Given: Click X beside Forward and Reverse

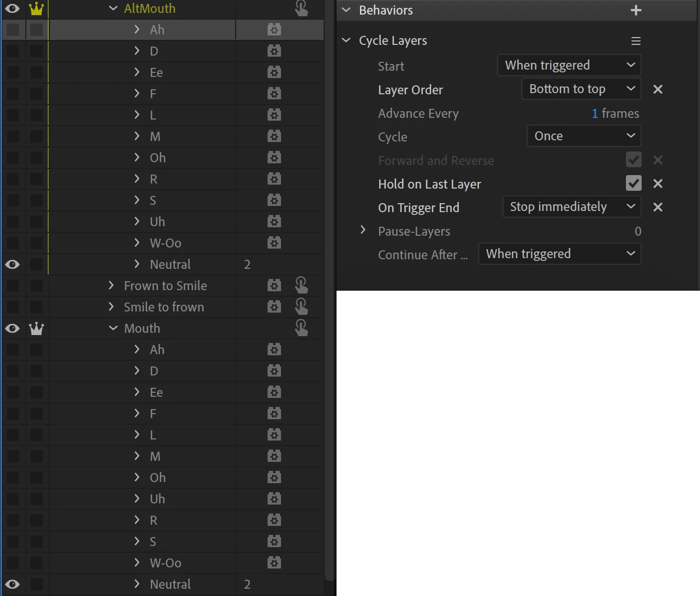Looking at the screenshot, I should click(x=658, y=160).
